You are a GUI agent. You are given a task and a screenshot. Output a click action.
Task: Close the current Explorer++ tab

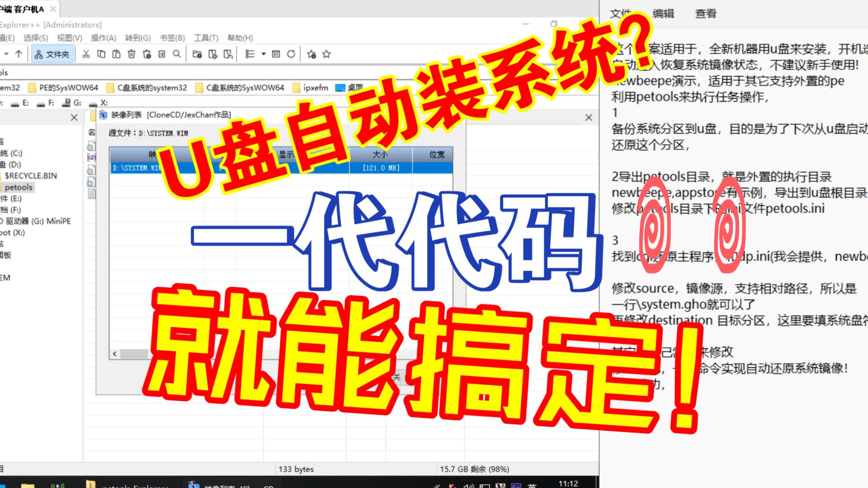click(589, 117)
